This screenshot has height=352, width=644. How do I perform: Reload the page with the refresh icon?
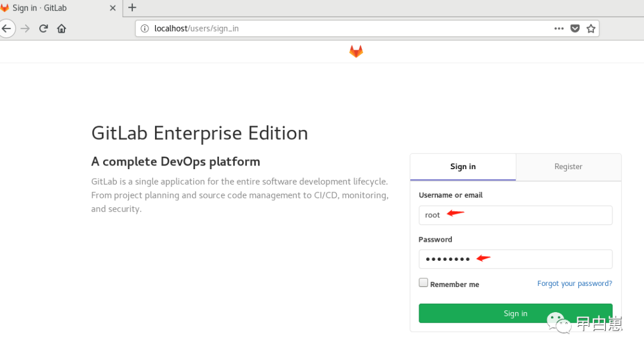tap(44, 29)
